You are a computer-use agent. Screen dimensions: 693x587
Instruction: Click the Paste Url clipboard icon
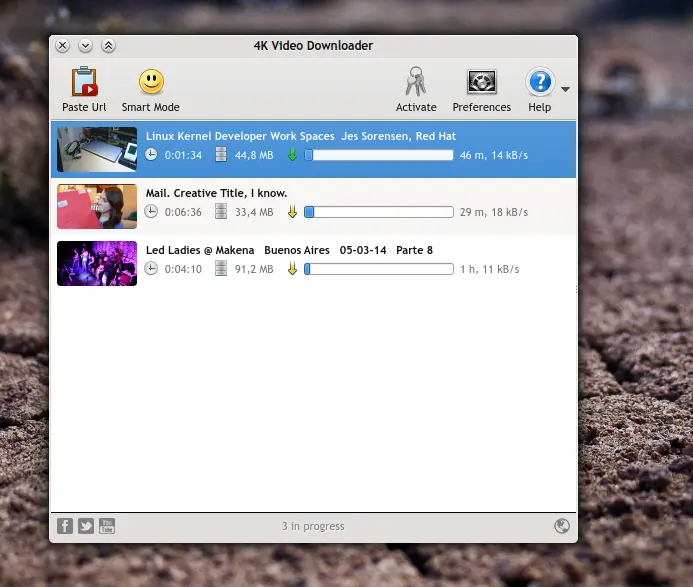pyautogui.click(x=84, y=81)
